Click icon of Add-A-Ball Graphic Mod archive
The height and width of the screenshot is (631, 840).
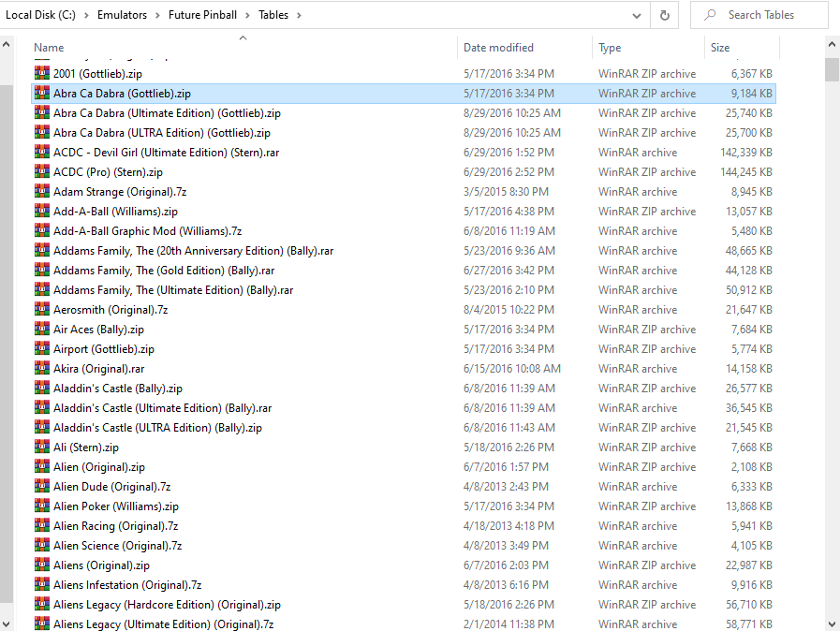pos(42,230)
